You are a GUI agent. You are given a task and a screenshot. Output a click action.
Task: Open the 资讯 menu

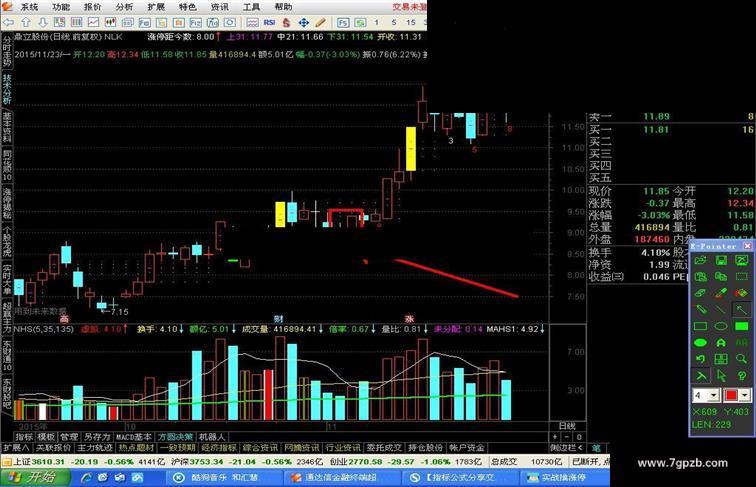[219, 7]
